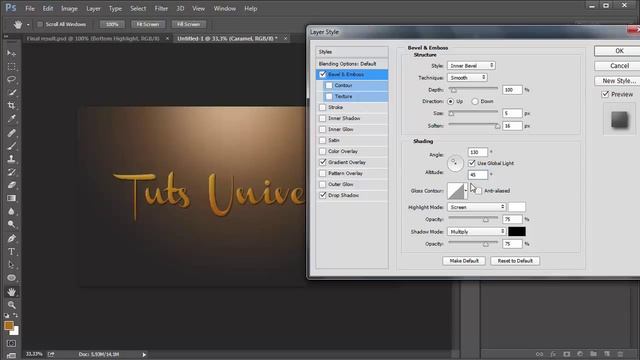Viewport: 640px width, 360px height.
Task: Select the Zoom tool in toolbox
Action: click(x=11, y=305)
